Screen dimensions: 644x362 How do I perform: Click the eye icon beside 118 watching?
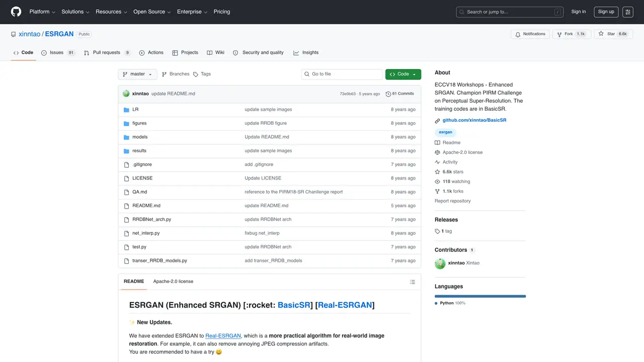coord(438,182)
